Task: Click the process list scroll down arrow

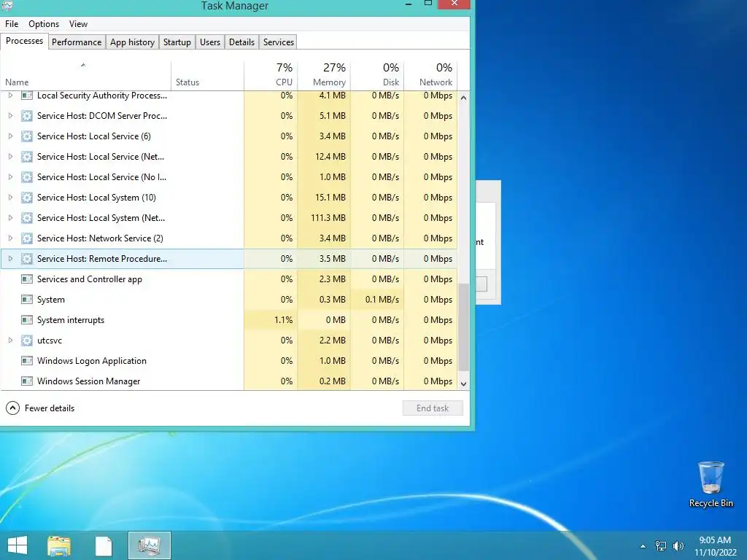Action: [463, 384]
